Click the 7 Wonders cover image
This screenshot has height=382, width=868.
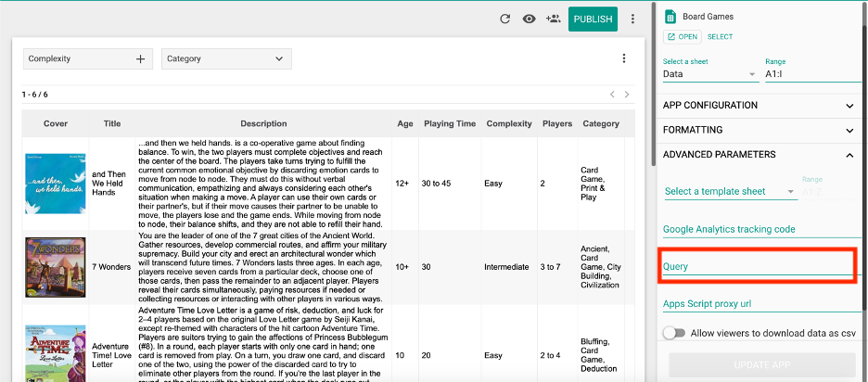coord(56,267)
